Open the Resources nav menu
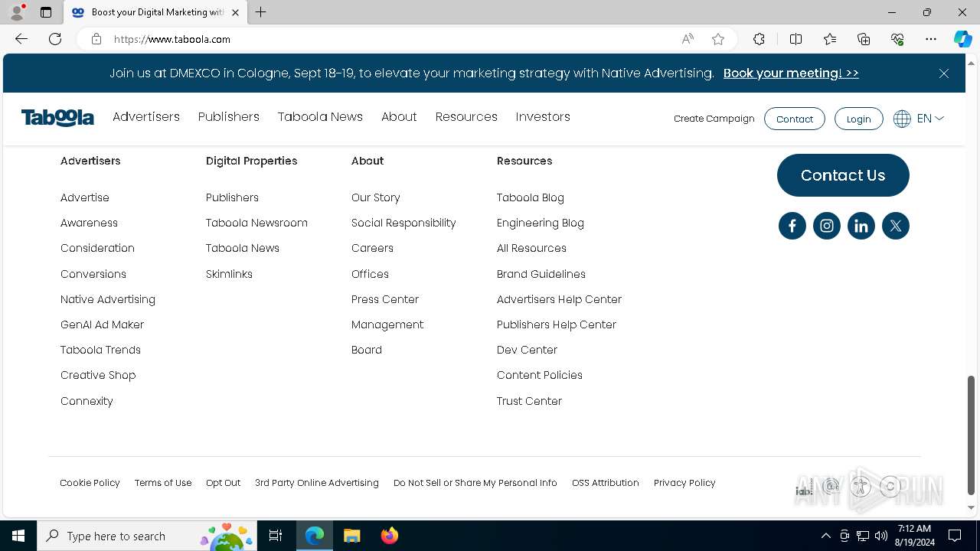The width and height of the screenshot is (980, 551). (466, 117)
